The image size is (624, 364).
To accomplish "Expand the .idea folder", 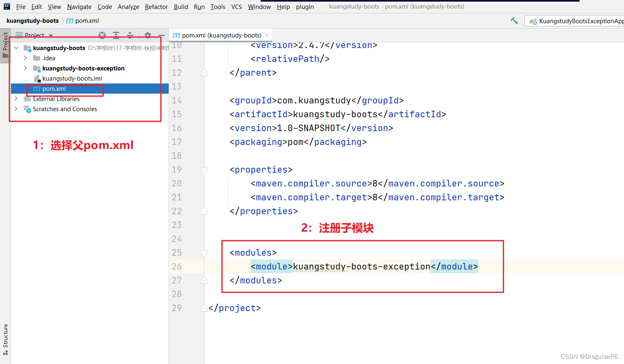I will [25, 58].
